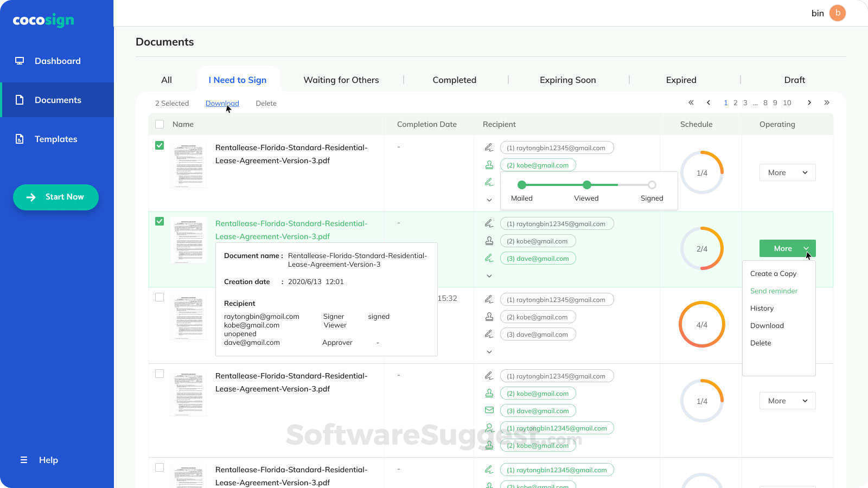The width and height of the screenshot is (868, 488).
Task: Click pen icon beside third row dave@gmail.com
Action: pos(489,334)
